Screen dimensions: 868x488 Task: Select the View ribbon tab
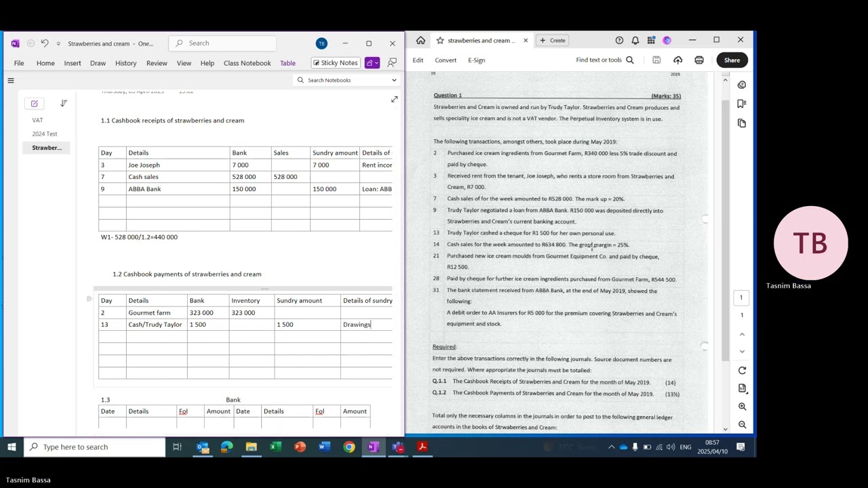pyautogui.click(x=184, y=63)
